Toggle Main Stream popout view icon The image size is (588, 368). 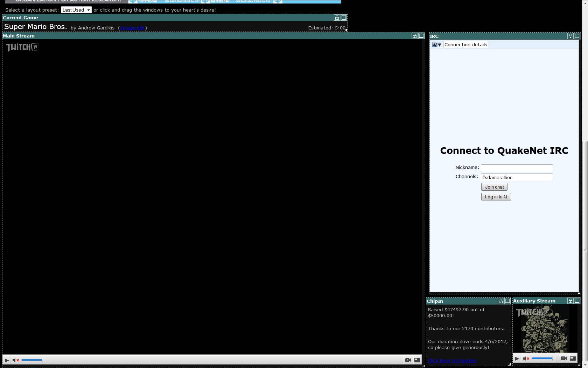tap(417, 360)
